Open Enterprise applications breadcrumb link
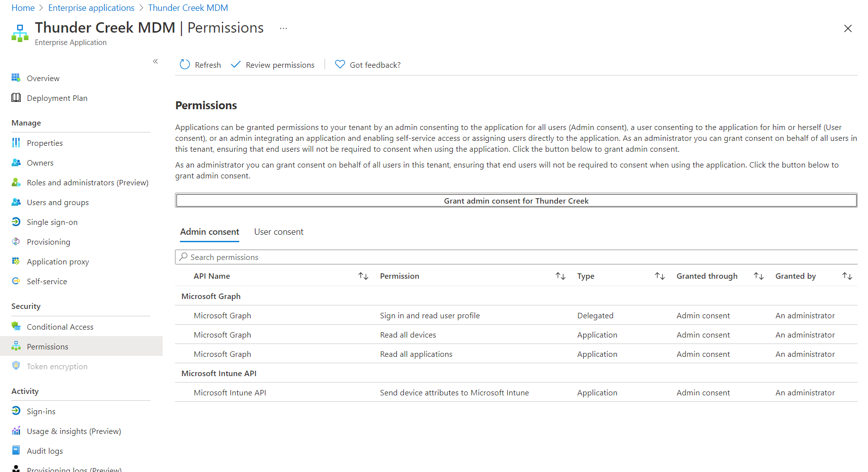Image resolution: width=868 pixels, height=472 pixels. (x=91, y=8)
